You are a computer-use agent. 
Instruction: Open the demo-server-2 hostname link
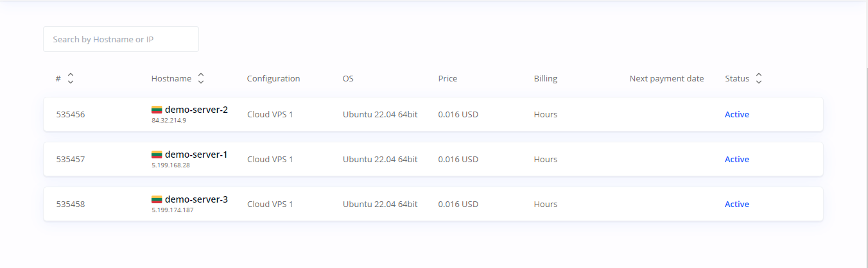coord(196,110)
